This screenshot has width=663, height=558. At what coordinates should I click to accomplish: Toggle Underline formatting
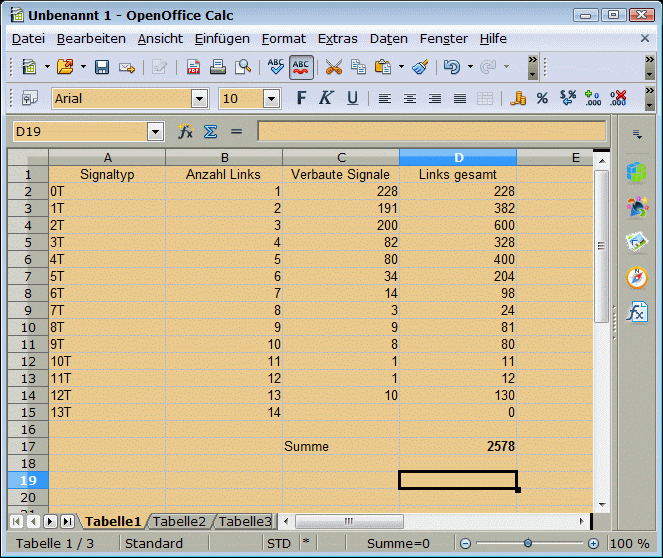tap(352, 99)
